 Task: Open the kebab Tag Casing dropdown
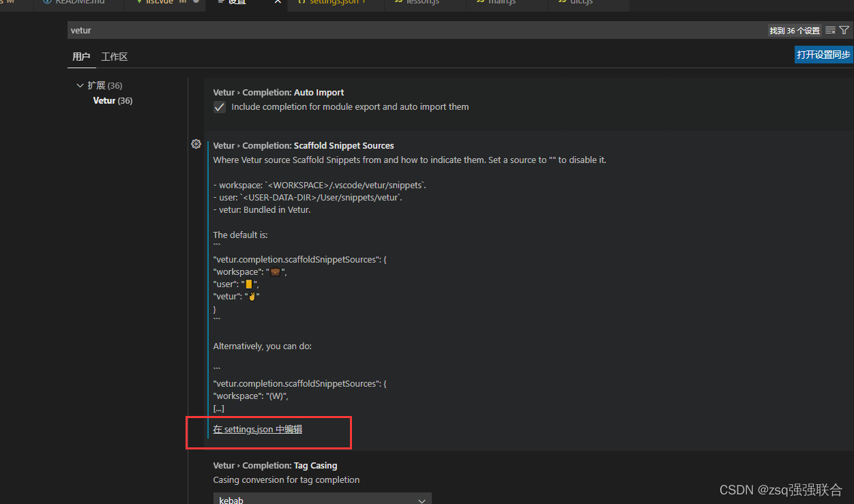tap(322, 499)
